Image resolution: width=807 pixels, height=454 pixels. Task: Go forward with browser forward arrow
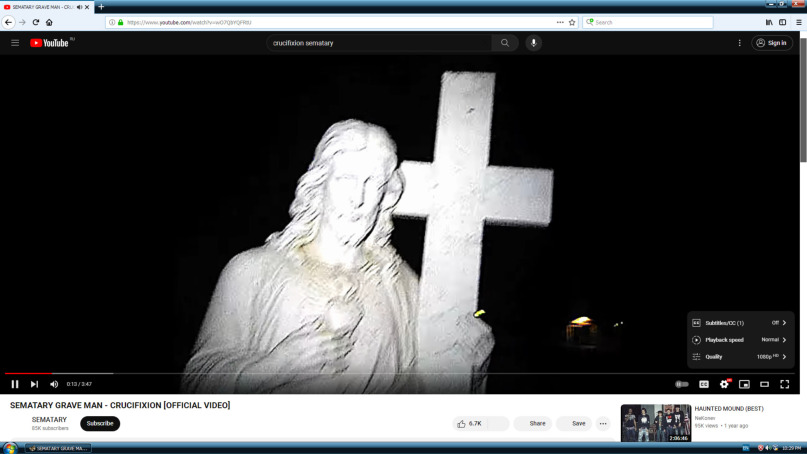(x=22, y=22)
